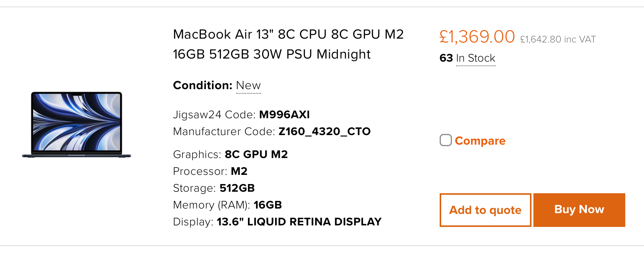Click the £1,369.00 price
Viewport: 644px width, 256px height.
click(x=476, y=37)
